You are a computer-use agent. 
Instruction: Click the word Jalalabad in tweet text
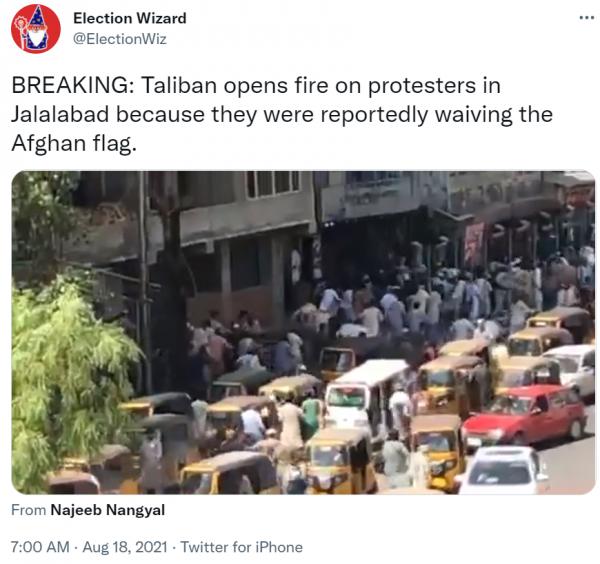[60, 114]
